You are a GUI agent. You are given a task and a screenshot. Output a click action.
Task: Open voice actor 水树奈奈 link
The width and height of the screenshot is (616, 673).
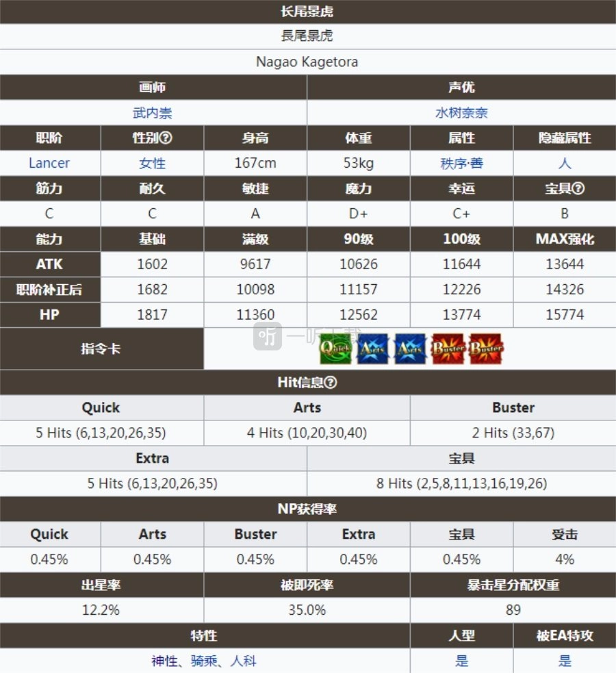[x=461, y=113]
